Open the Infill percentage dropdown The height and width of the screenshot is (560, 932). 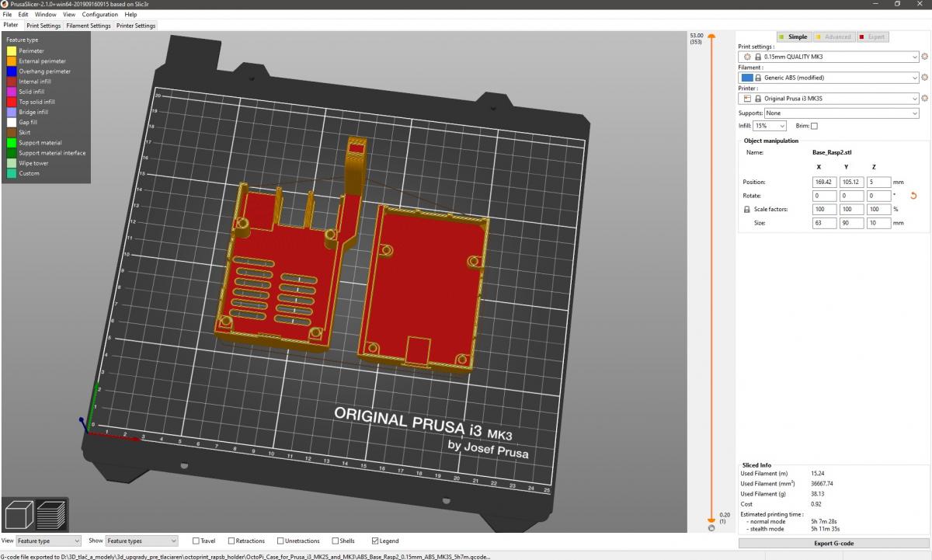[770, 126]
